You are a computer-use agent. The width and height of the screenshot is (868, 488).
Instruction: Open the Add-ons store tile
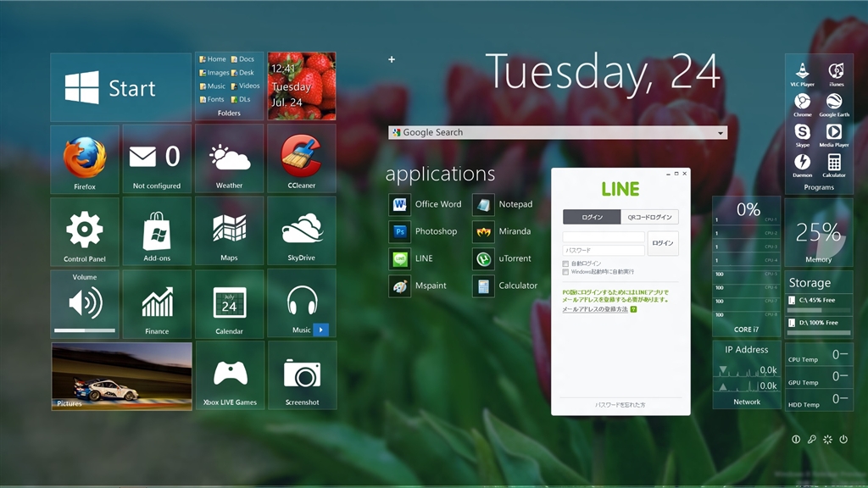click(157, 232)
